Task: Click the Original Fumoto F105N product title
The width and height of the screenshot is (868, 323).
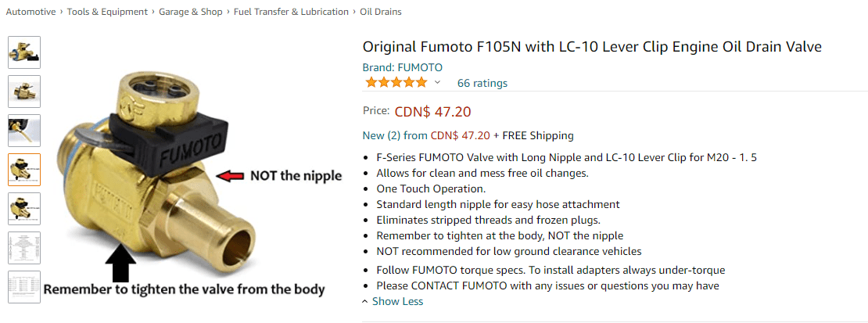Action: point(592,47)
